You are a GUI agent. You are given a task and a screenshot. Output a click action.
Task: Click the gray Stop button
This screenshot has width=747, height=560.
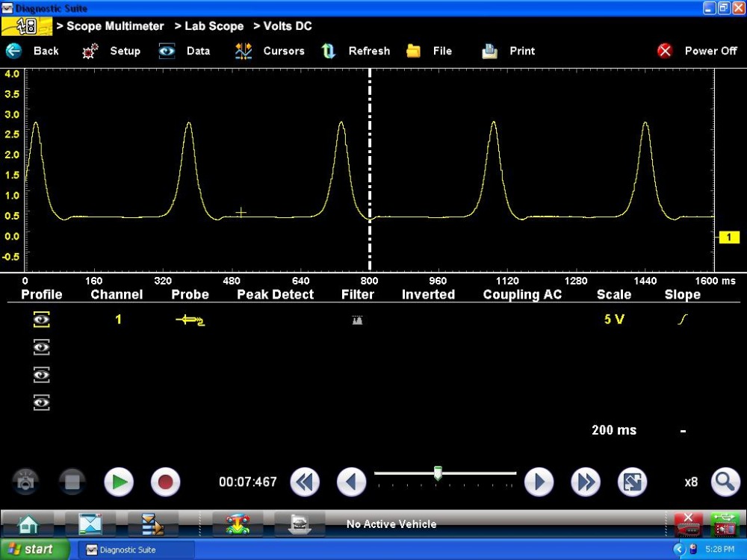pos(72,482)
